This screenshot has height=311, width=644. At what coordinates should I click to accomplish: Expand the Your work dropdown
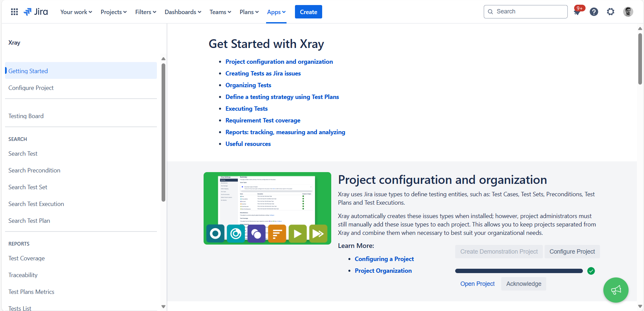coord(76,12)
